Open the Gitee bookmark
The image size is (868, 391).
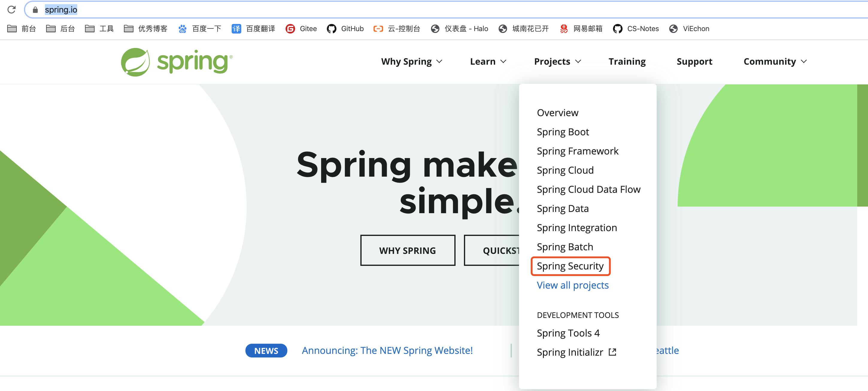301,29
